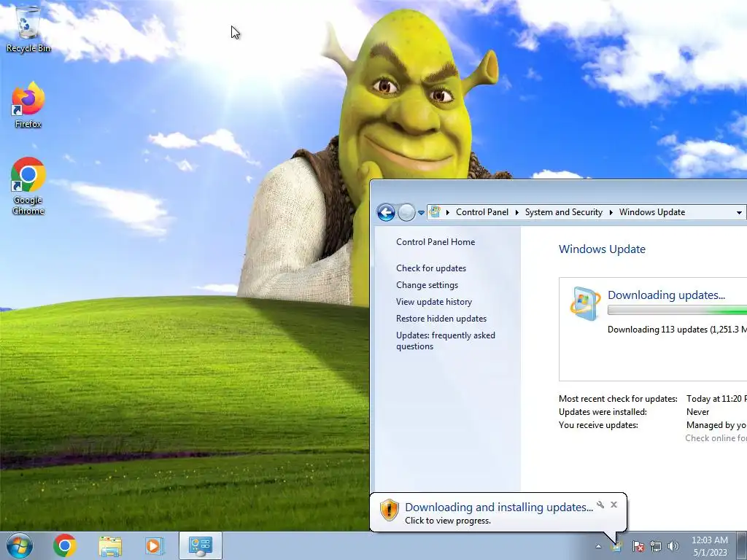Go to System and Security breadcrumb
This screenshot has height=560, width=747.
[x=564, y=212]
